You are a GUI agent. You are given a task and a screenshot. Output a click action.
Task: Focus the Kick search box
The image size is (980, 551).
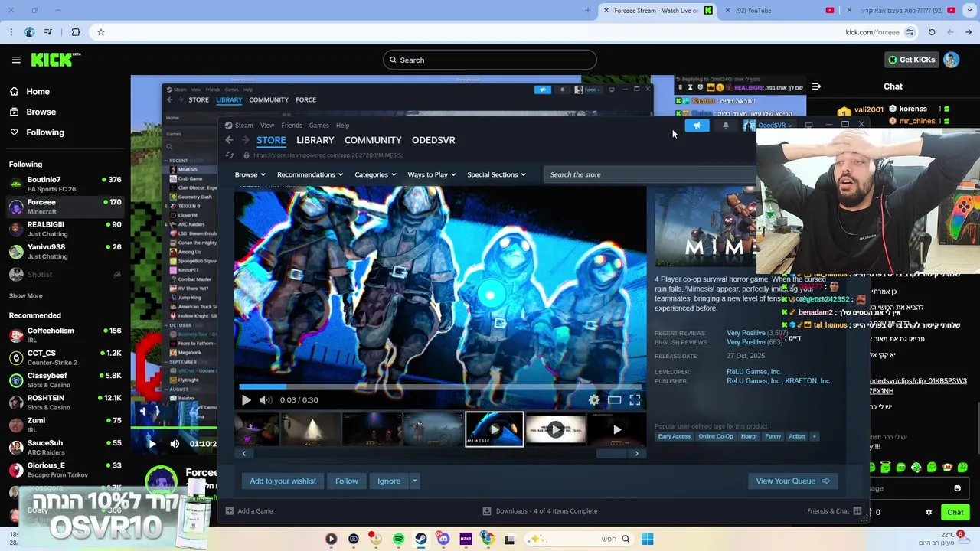pyautogui.click(x=490, y=60)
